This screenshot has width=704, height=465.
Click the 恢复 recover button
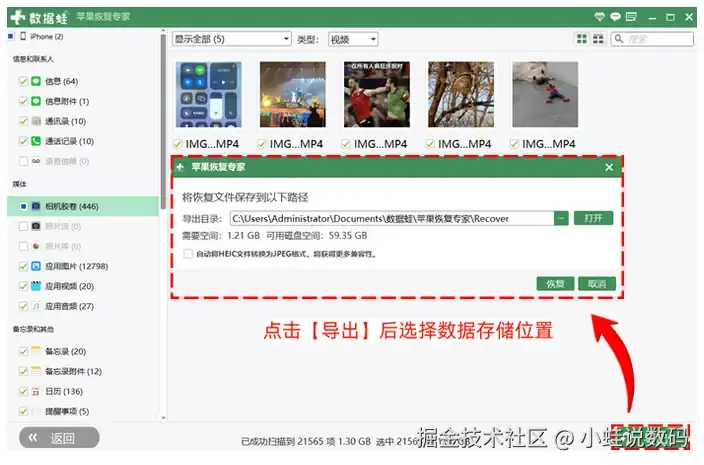click(x=555, y=284)
